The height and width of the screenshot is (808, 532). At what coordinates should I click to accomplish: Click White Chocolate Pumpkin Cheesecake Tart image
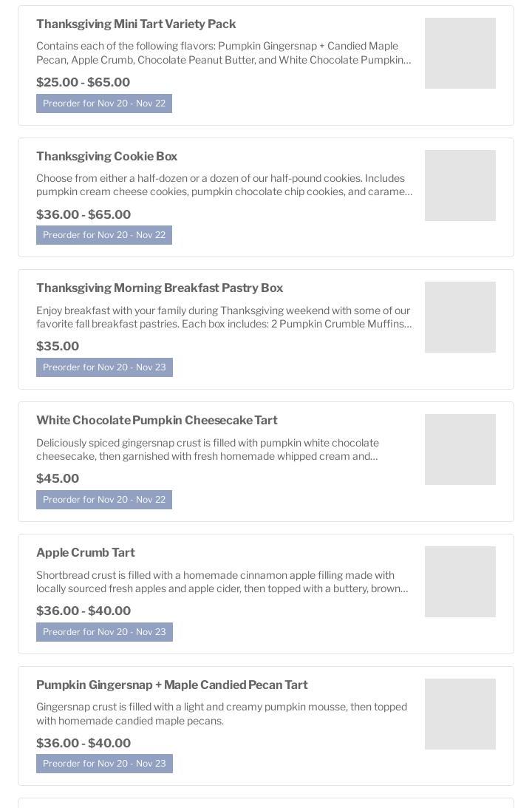click(460, 449)
